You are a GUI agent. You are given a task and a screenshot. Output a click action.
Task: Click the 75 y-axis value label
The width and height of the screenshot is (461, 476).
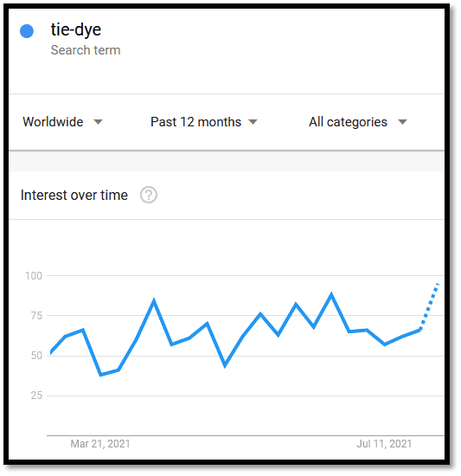36,316
